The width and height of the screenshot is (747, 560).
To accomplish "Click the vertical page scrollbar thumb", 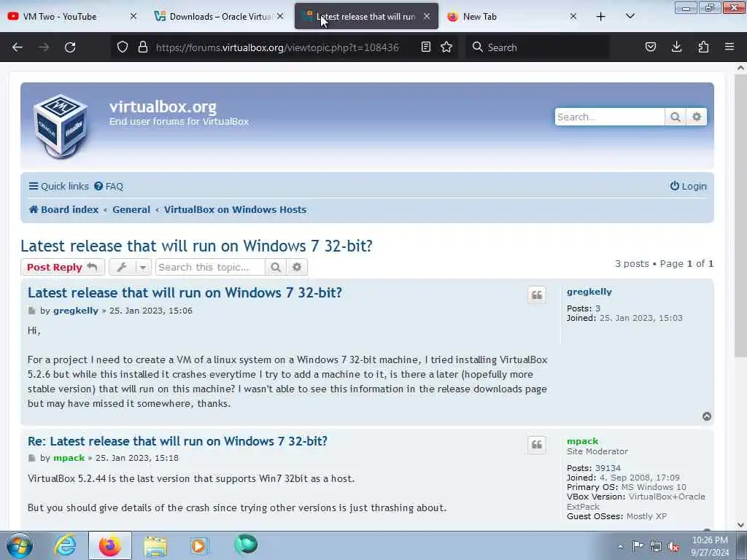I will pos(740,217).
